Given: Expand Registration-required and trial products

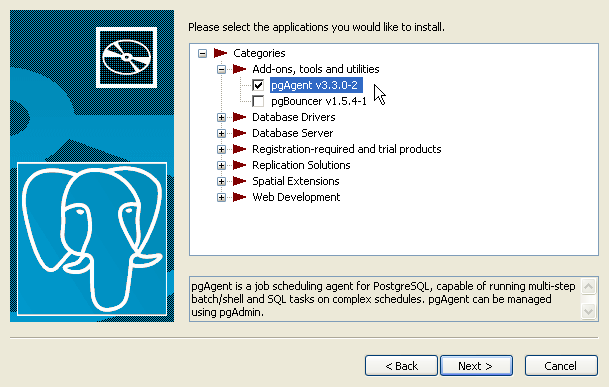Looking at the screenshot, I should pos(221,149).
